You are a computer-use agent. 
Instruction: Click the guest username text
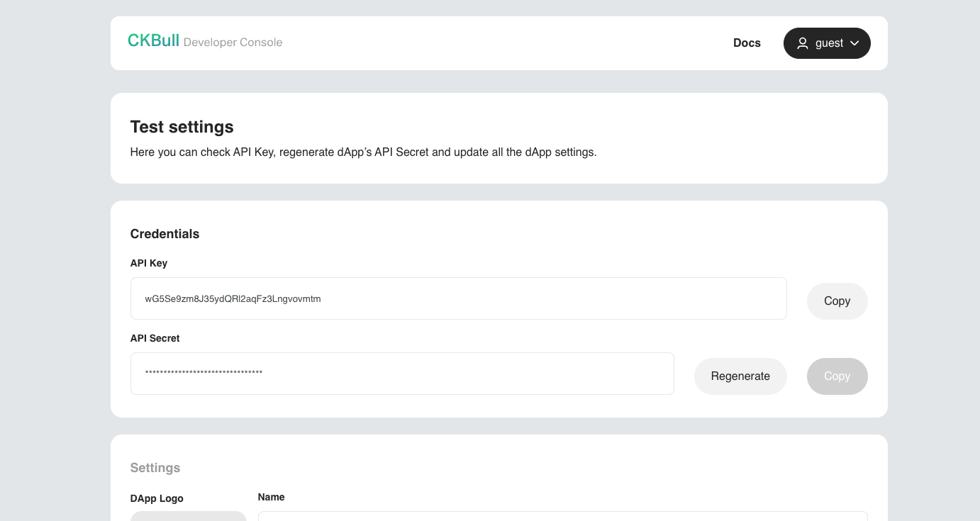pyautogui.click(x=829, y=43)
